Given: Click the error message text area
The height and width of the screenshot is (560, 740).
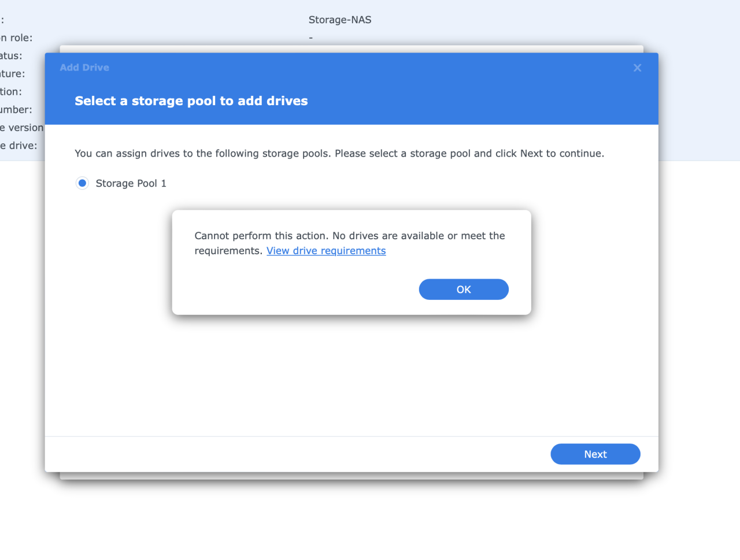Looking at the screenshot, I should point(349,243).
